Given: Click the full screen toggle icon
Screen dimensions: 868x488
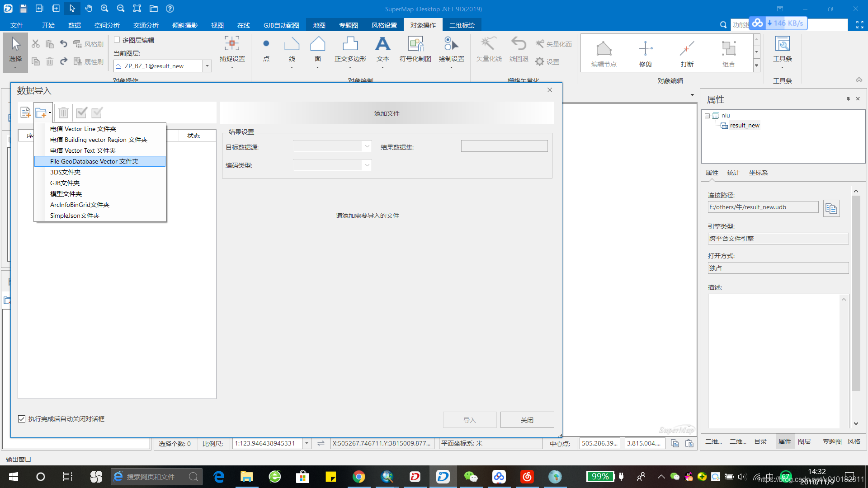Looking at the screenshot, I should coord(859,25).
